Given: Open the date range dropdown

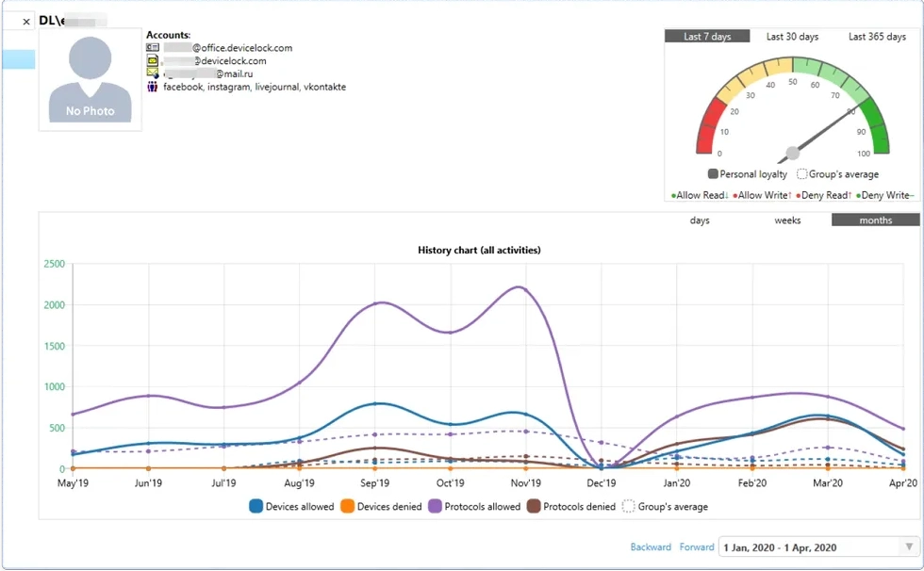Looking at the screenshot, I should coord(909,547).
